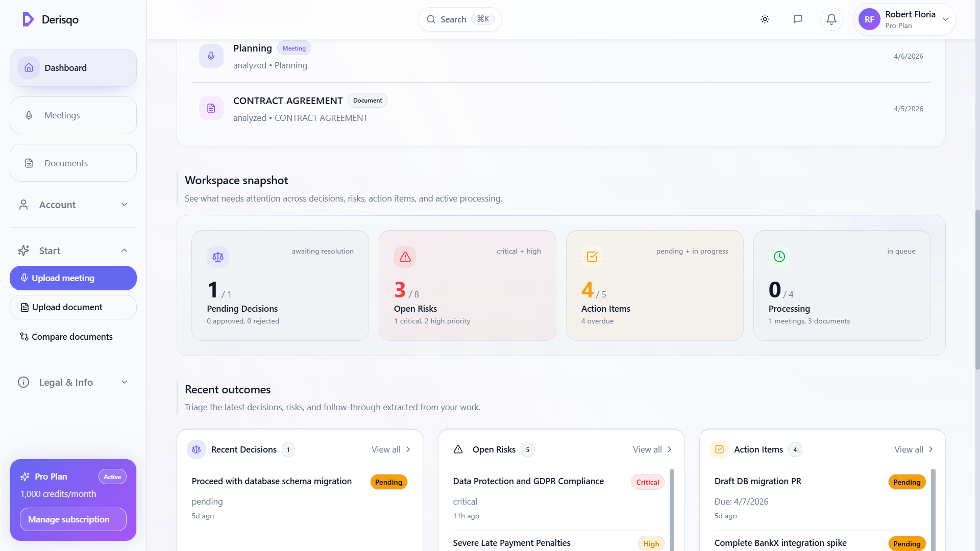
Task: Click the Compare documents branch icon
Action: [24, 337]
